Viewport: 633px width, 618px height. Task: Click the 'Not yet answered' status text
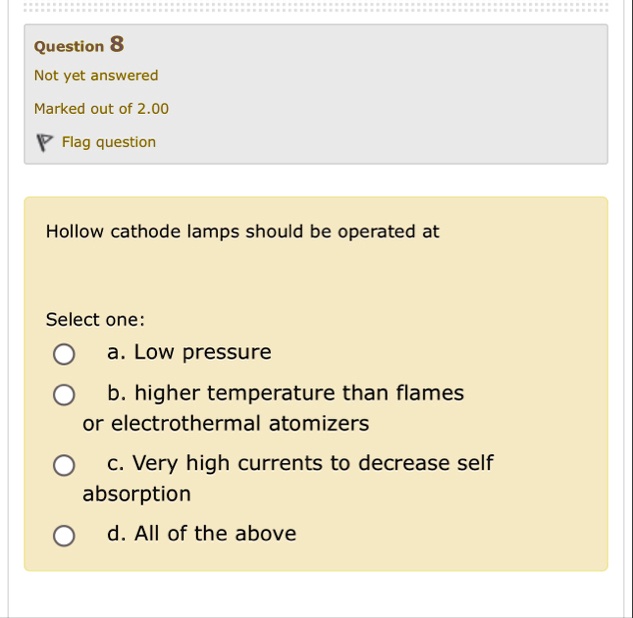pyautogui.click(x=96, y=75)
